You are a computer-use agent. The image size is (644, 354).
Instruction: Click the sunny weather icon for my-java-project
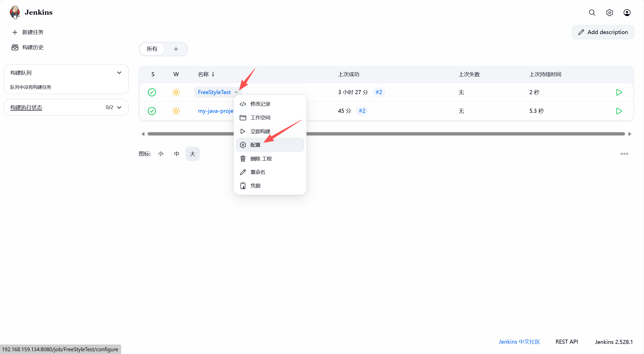176,111
